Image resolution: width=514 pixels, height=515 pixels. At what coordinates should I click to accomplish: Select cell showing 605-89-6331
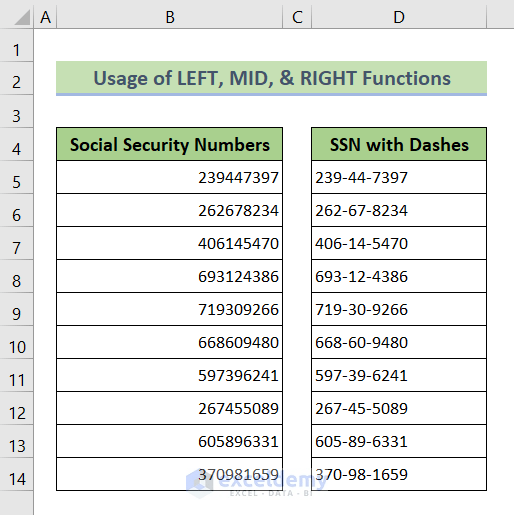[399, 441]
